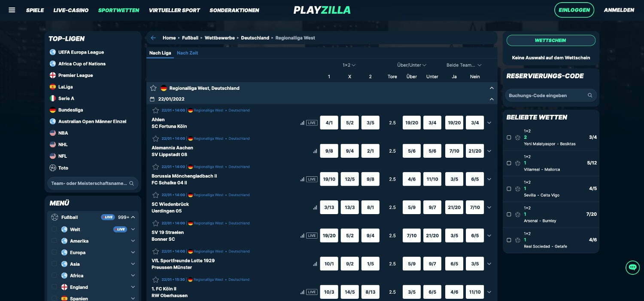Collapse the Regionalliga West league section
This screenshot has width=644, height=301.
click(x=492, y=88)
